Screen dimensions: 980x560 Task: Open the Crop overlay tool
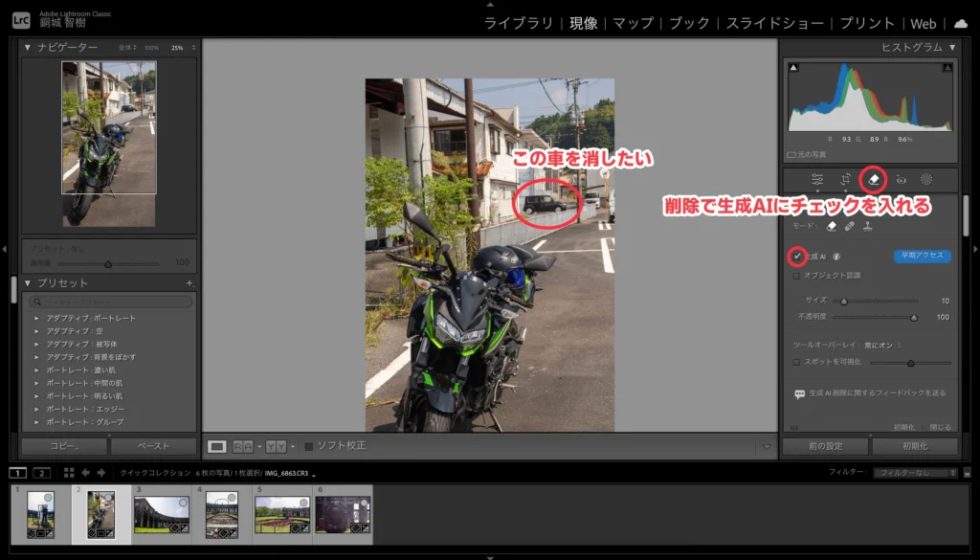pyautogui.click(x=845, y=179)
